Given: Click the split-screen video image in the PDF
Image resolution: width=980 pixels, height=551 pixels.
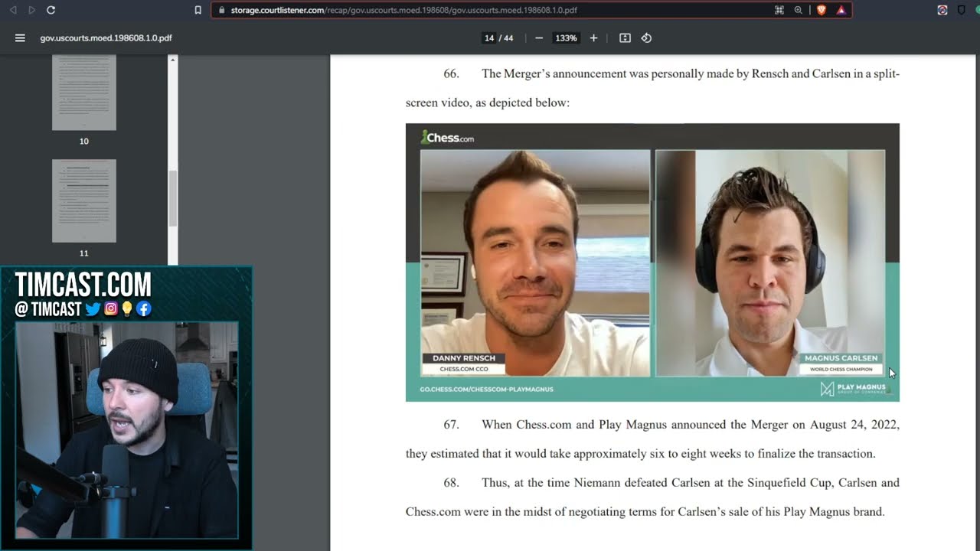Looking at the screenshot, I should coord(652,262).
